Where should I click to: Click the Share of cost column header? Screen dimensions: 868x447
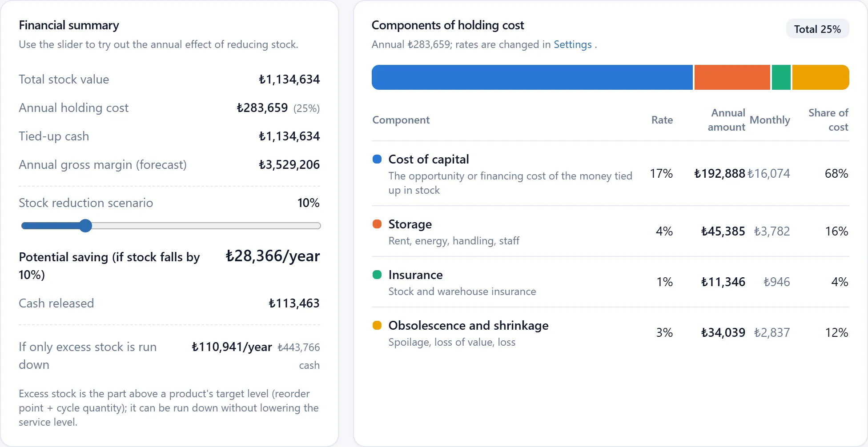click(x=828, y=120)
